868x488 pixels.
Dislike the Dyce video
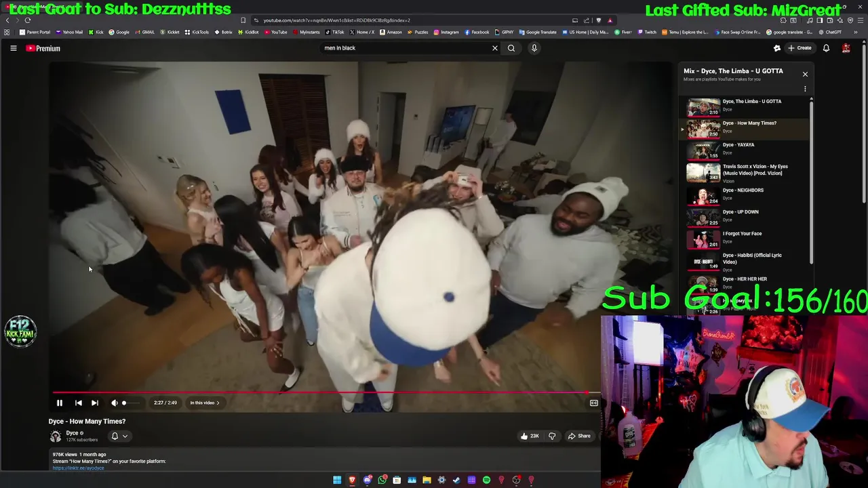(552, 436)
